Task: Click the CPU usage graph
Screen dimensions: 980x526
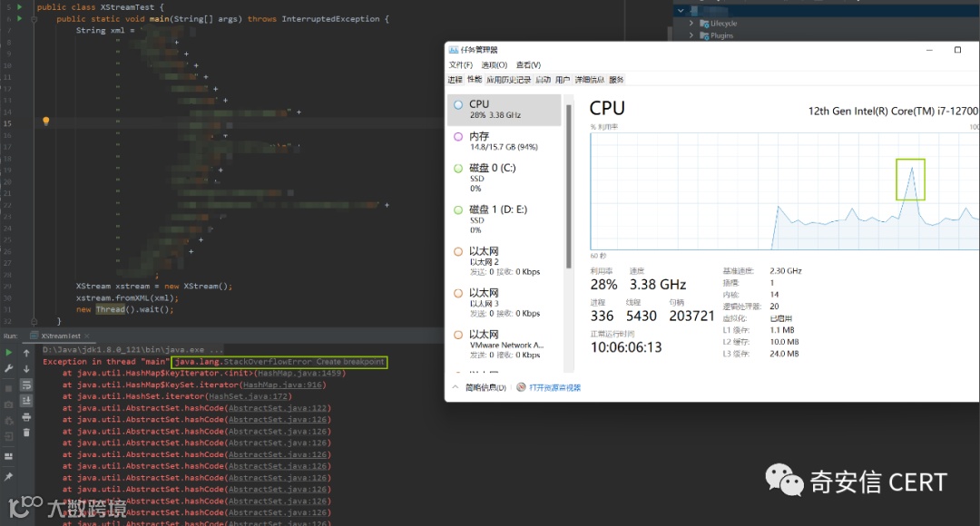Action: (x=784, y=191)
